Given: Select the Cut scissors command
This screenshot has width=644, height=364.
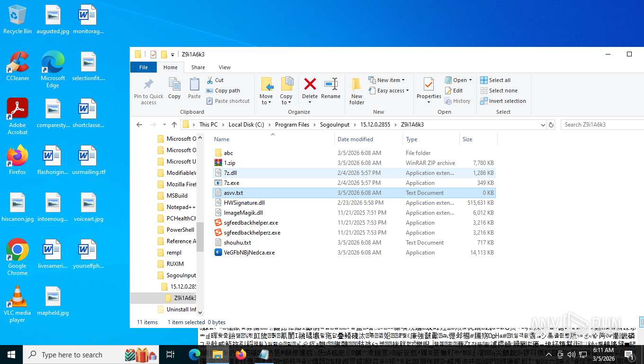Looking at the screenshot, I should (x=215, y=80).
